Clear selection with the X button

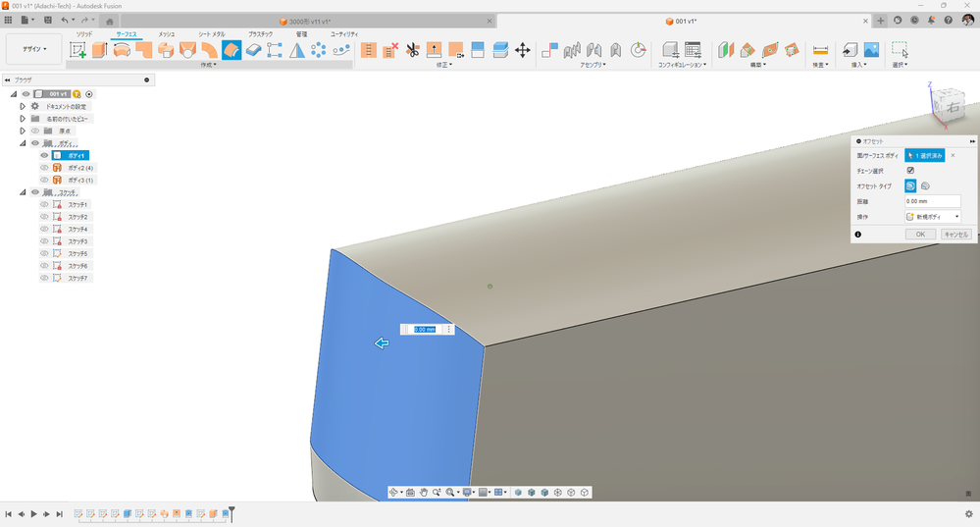[x=954, y=156]
